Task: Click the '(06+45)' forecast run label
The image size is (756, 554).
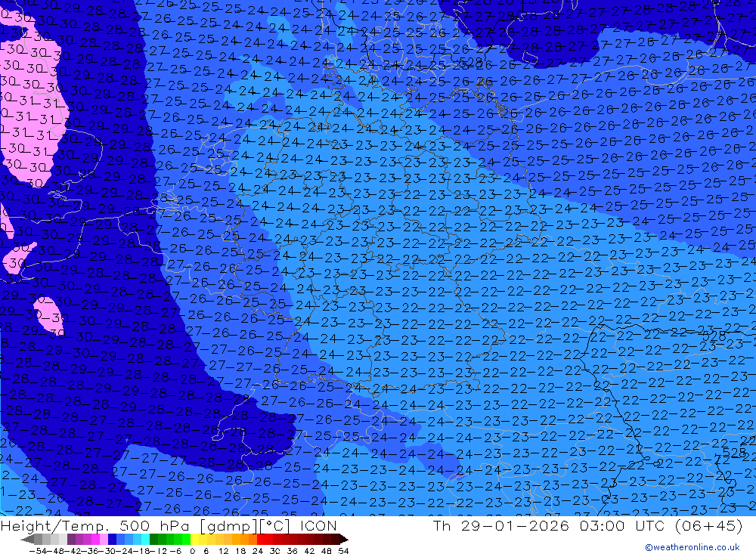Action: (708, 526)
